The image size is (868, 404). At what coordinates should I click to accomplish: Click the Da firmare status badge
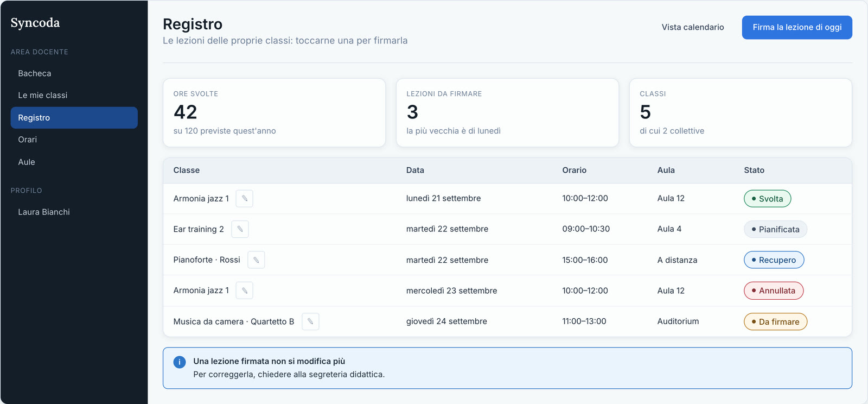pos(775,321)
